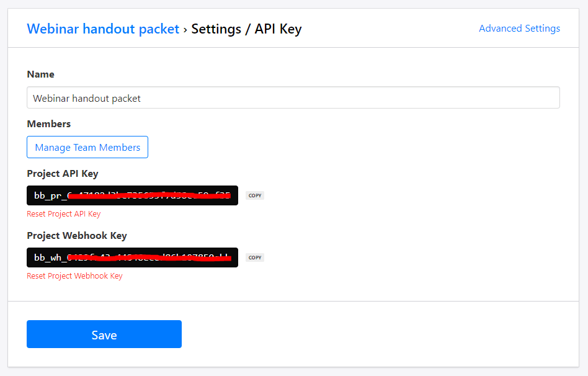
Task: Click inside the project Name field
Action: (x=293, y=97)
